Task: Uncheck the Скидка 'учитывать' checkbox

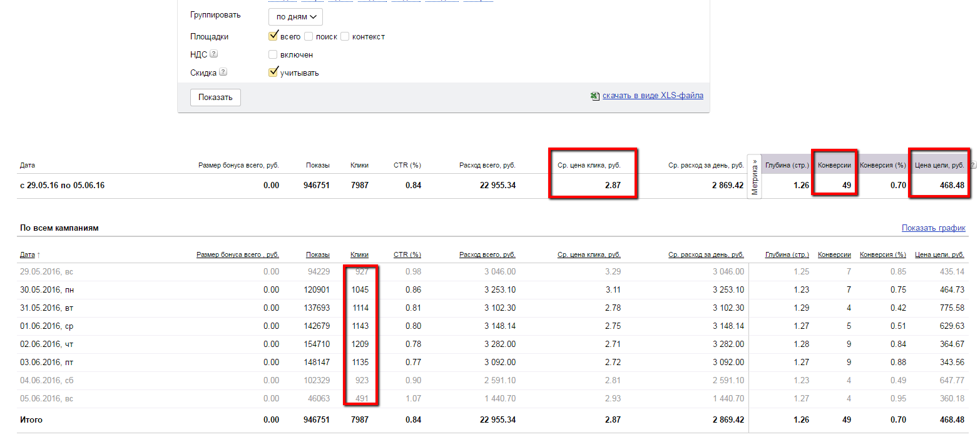Action: point(273,73)
